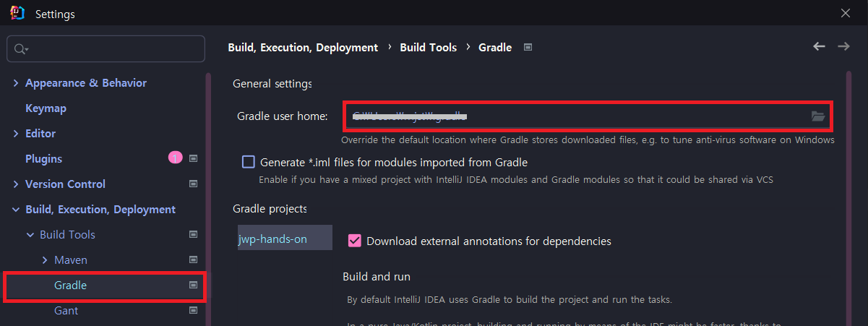868x326 pixels.
Task: Expand the Maven node
Action: click(x=45, y=260)
